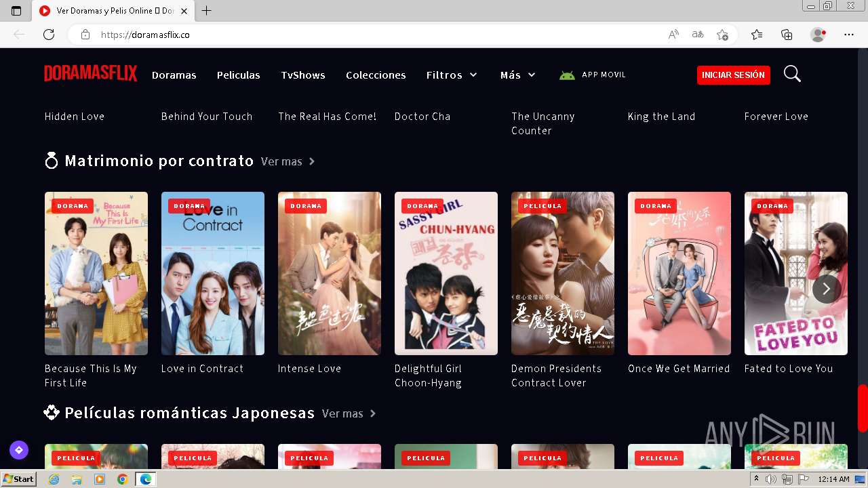Open the Colecciones menu item
This screenshot has height=488, width=868.
376,75
